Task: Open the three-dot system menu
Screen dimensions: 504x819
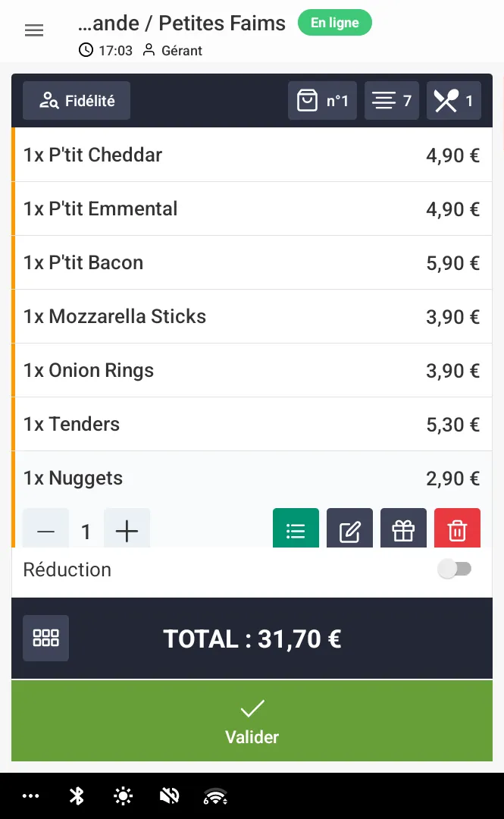Action: tap(31, 795)
